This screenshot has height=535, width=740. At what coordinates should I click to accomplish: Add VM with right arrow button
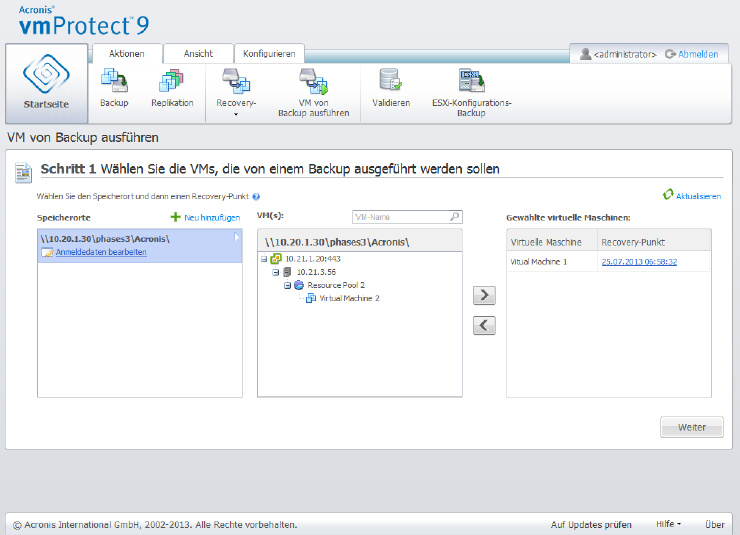[x=484, y=295]
